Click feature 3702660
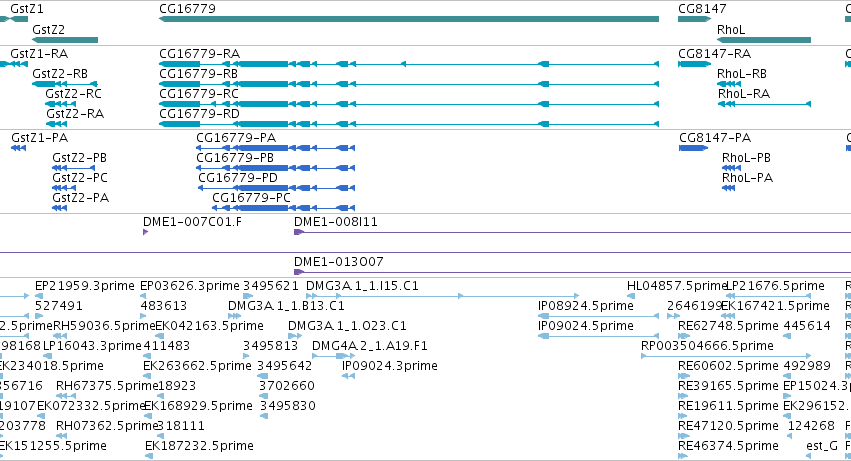 [287, 387]
